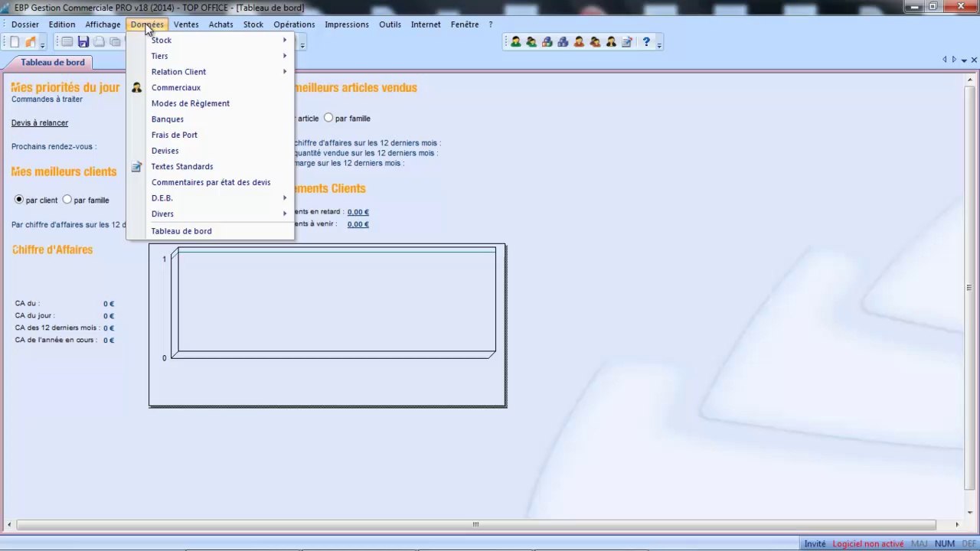Click the salesperson icon beside Commerciaux
Screen dimensions: 980x551
[x=136, y=88]
